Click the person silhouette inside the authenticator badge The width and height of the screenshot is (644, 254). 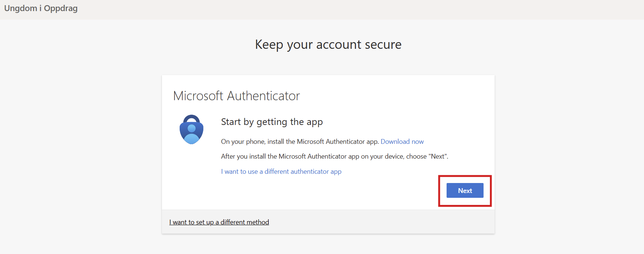(x=191, y=134)
